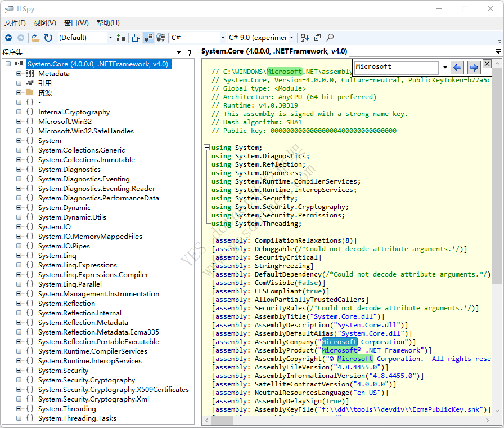Select System.Security.Cryptography.X509Certificates namespace
504x428 pixels.
pyautogui.click(x=114, y=390)
